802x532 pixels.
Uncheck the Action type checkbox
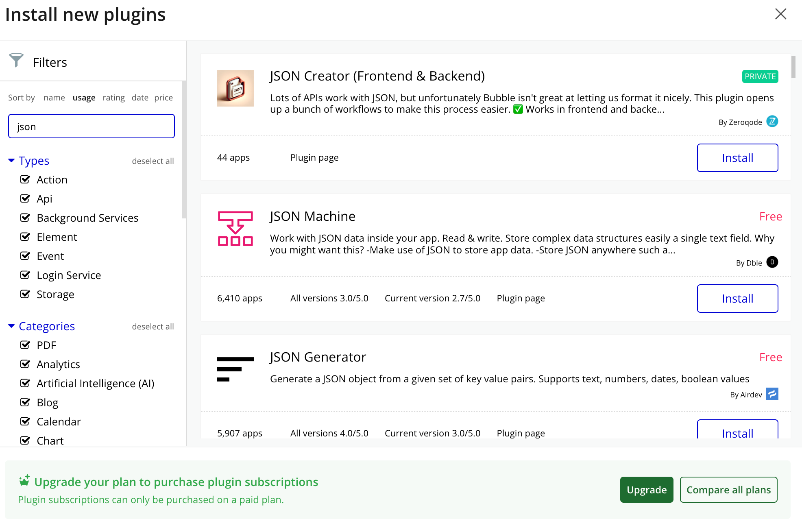[25, 179]
